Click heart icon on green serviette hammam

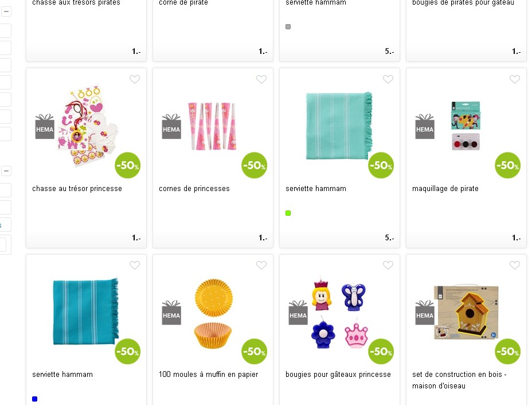click(x=388, y=79)
